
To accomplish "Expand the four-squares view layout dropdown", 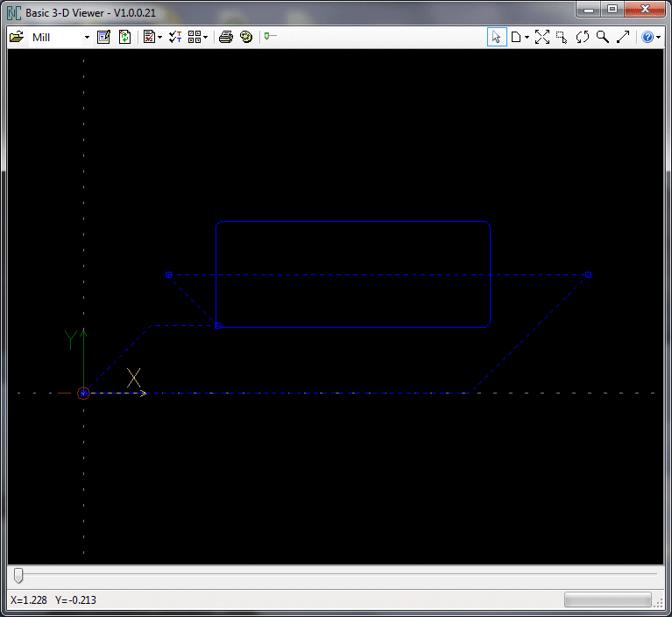I will [x=204, y=38].
